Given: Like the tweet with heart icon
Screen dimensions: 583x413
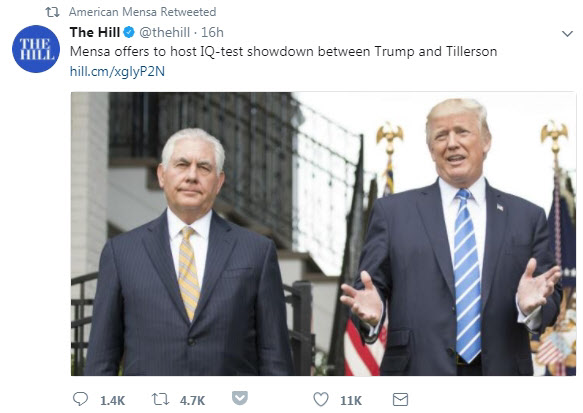Looking at the screenshot, I should pyautogui.click(x=321, y=400).
